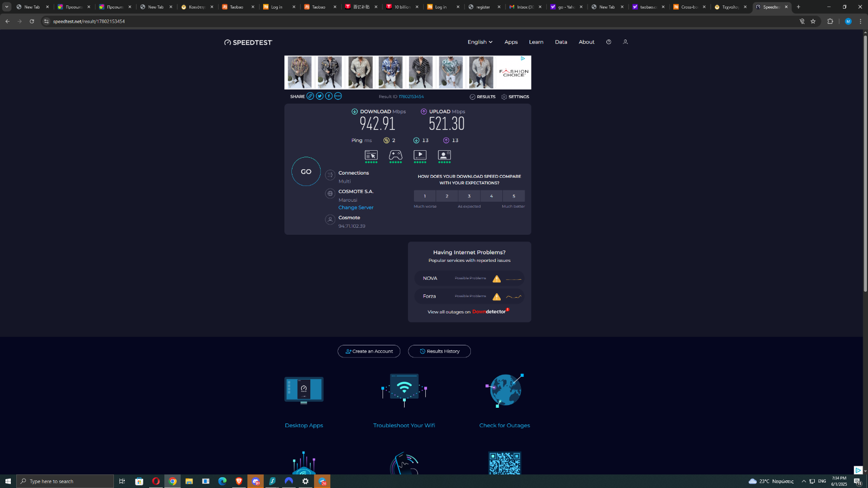This screenshot has height=488, width=868.
Task: Open the help question mark icon
Action: tap(609, 42)
